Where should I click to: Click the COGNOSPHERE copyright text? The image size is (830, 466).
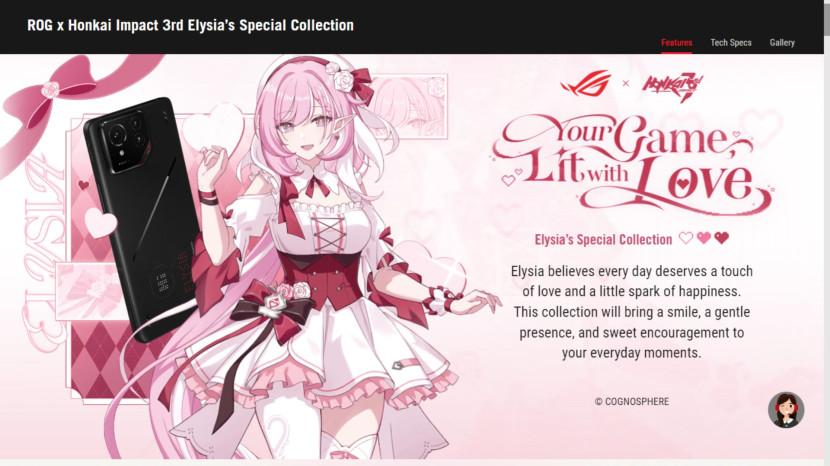click(631, 402)
